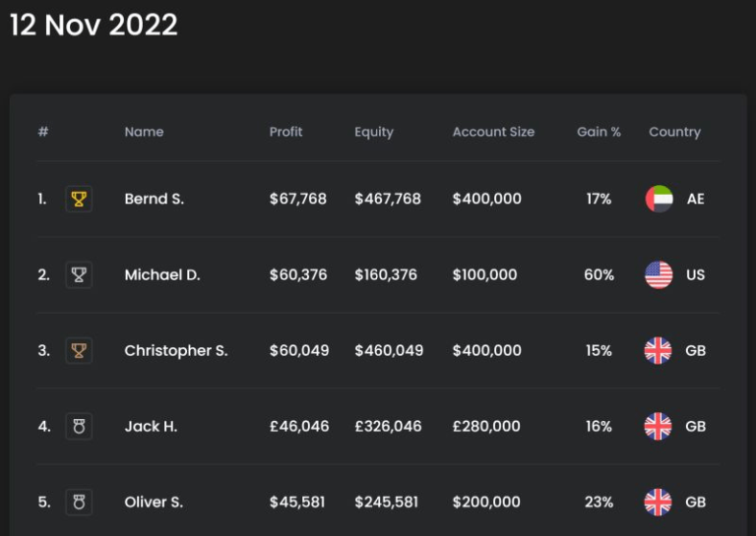Sort by the Profit column header
The height and width of the screenshot is (536, 756).
click(285, 132)
